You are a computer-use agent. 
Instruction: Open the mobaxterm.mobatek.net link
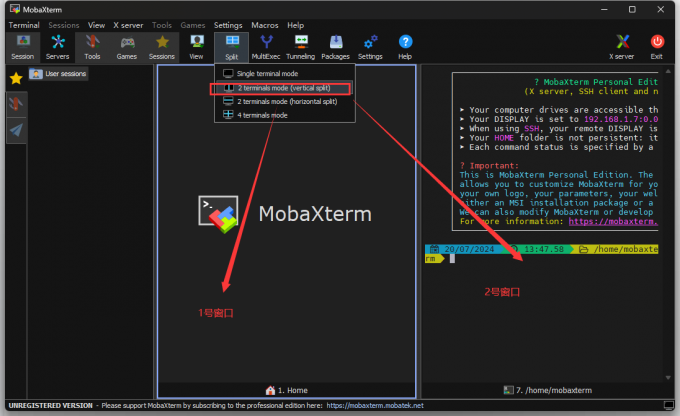tap(375, 406)
